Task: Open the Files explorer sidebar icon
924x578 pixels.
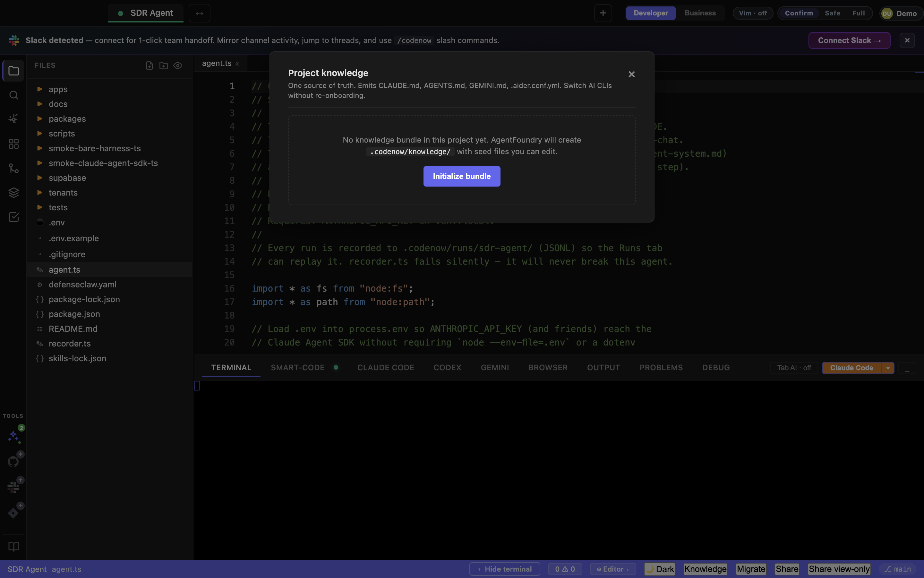Action: pyautogui.click(x=13, y=71)
